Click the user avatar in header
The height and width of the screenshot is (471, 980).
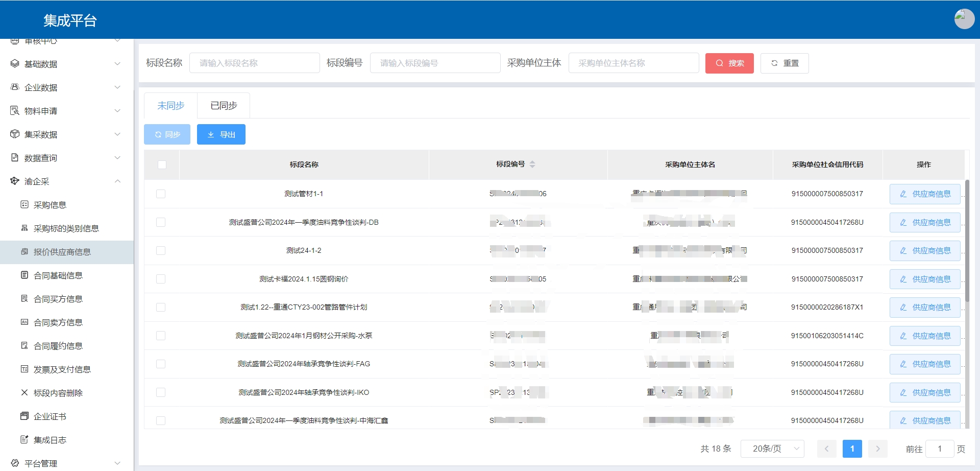click(964, 19)
